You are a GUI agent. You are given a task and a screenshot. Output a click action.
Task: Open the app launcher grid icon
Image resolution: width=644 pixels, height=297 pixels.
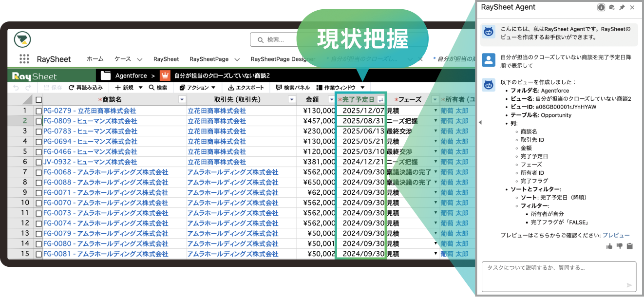click(24, 59)
